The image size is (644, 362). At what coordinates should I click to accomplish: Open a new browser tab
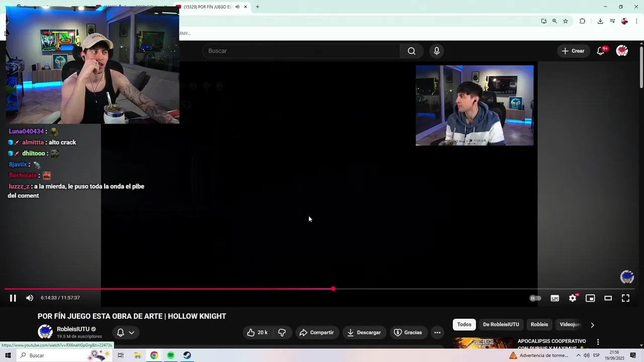pyautogui.click(x=258, y=7)
